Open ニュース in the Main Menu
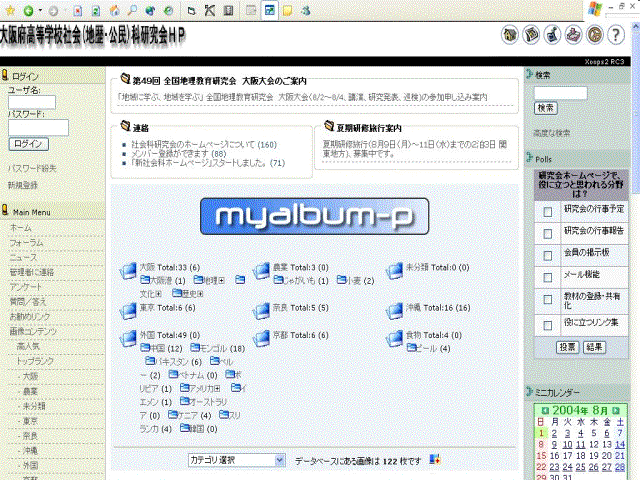The width and height of the screenshot is (640, 480). (23, 258)
